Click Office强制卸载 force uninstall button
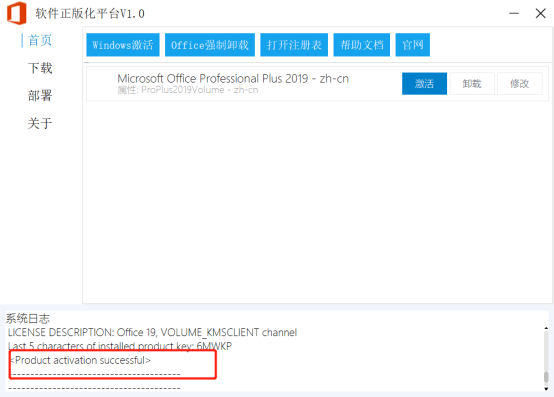The image size is (554, 397). click(x=210, y=45)
